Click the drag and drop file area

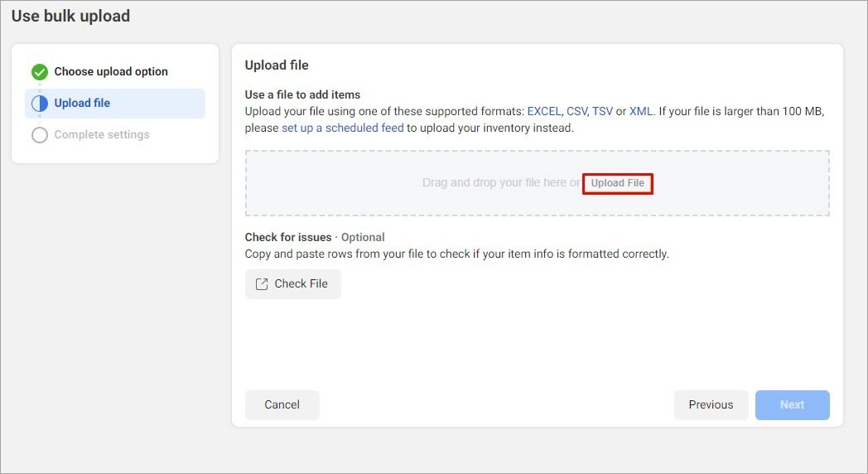(x=537, y=183)
